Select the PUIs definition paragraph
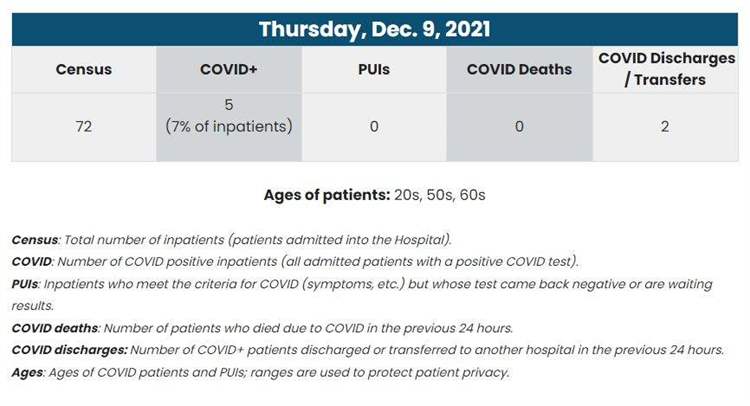 pos(362,295)
